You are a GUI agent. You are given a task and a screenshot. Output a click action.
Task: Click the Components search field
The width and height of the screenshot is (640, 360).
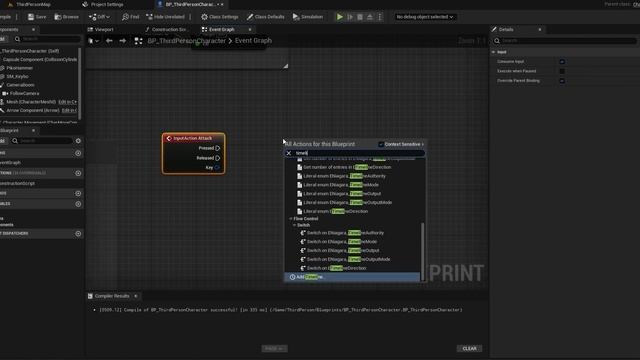47,39
